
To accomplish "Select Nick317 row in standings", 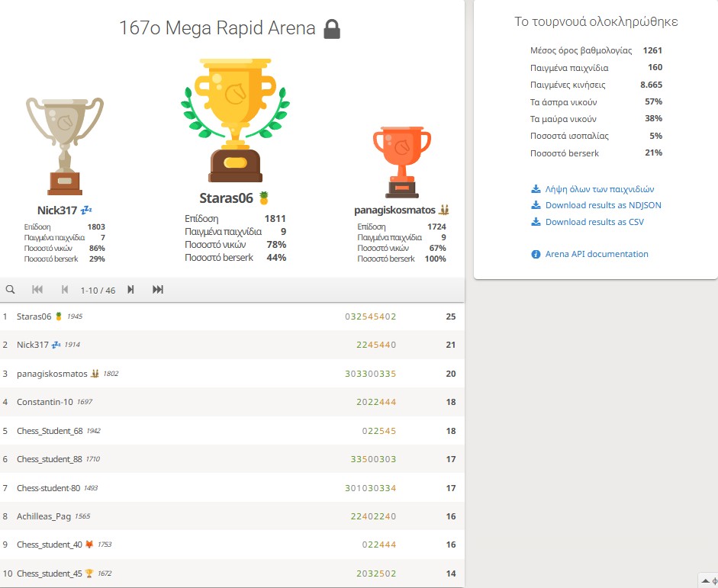I will pos(232,345).
